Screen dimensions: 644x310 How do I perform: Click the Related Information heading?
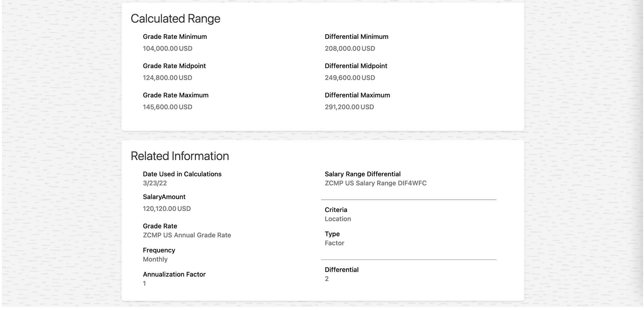180,156
